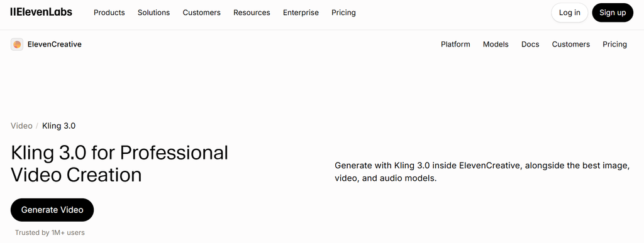The width and height of the screenshot is (644, 243).
Task: Click the ElevenLabs logo
Action: coord(41,13)
